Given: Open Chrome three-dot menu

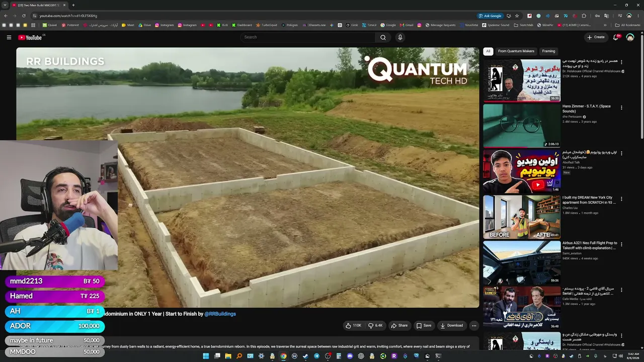Looking at the screenshot, I should pos(637,16).
